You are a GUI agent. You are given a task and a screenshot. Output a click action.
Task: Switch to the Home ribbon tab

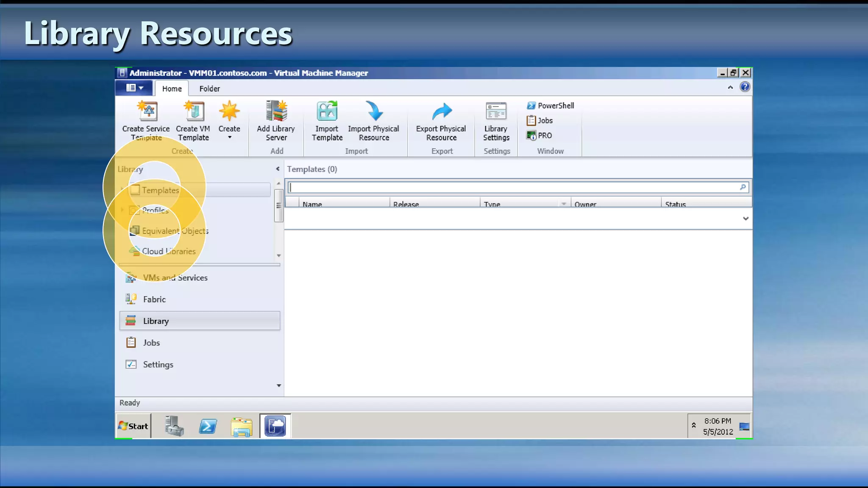[x=172, y=89]
